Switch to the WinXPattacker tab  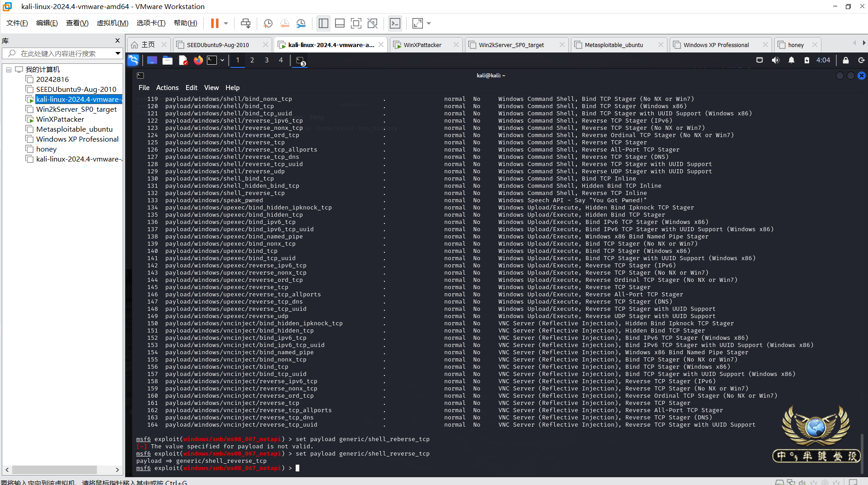(422, 45)
